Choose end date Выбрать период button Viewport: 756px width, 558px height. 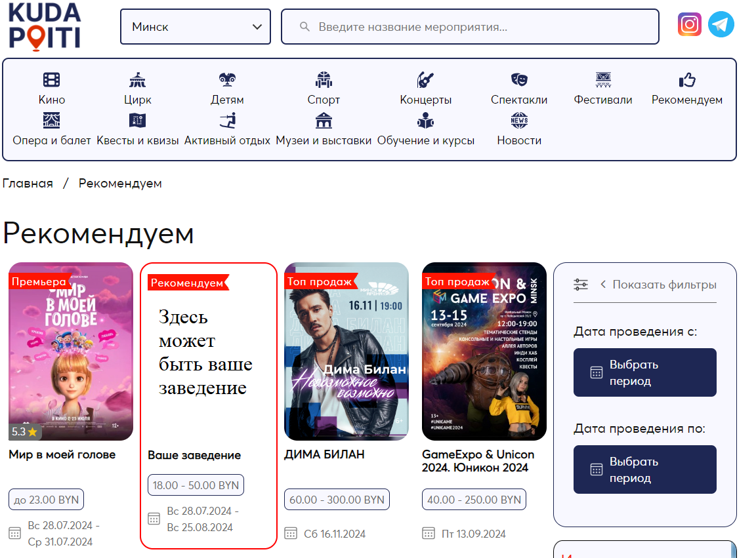tap(644, 469)
